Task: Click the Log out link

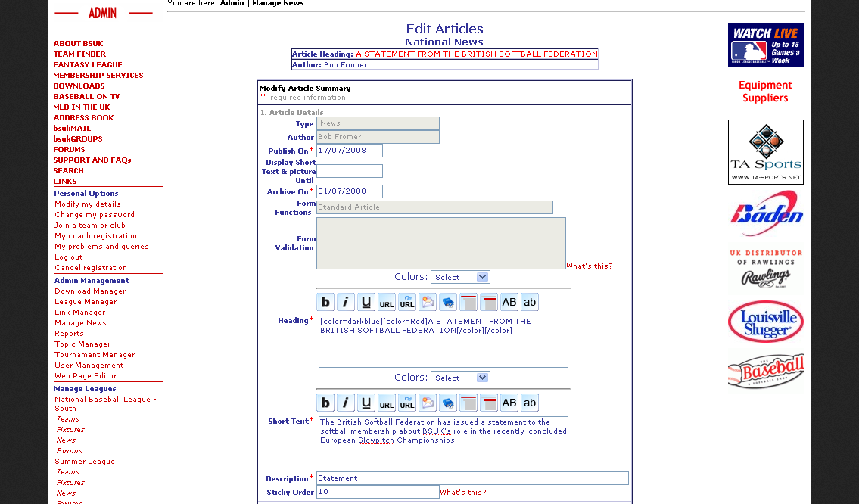Action: point(68,257)
